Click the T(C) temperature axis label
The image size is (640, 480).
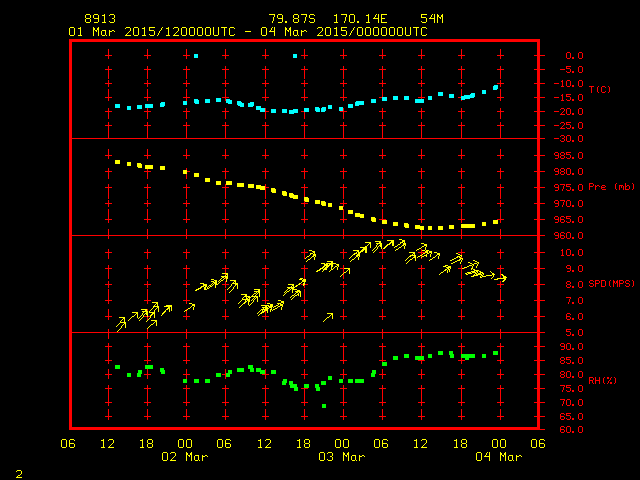[600, 89]
